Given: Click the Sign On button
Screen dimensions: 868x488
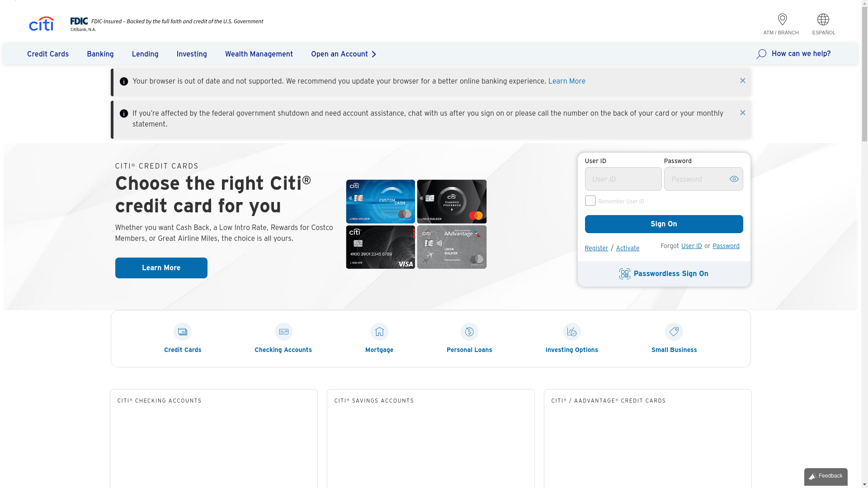Looking at the screenshot, I should click(664, 224).
